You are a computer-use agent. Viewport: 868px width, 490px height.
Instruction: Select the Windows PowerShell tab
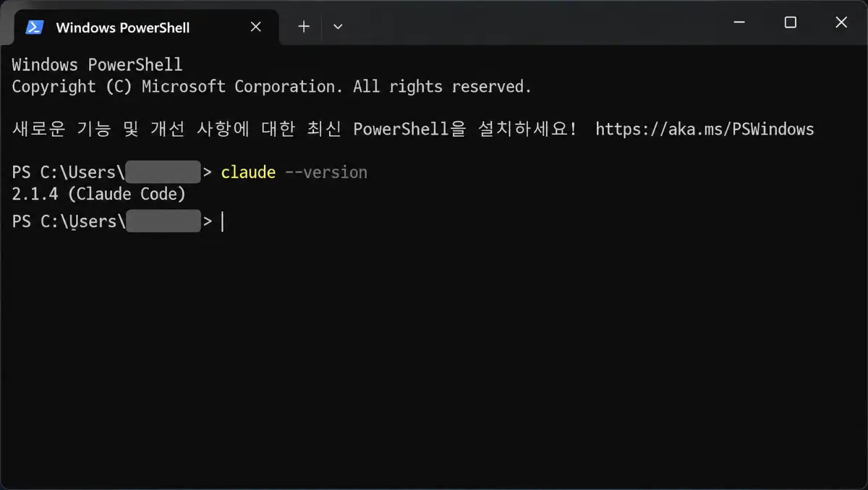tap(146, 28)
